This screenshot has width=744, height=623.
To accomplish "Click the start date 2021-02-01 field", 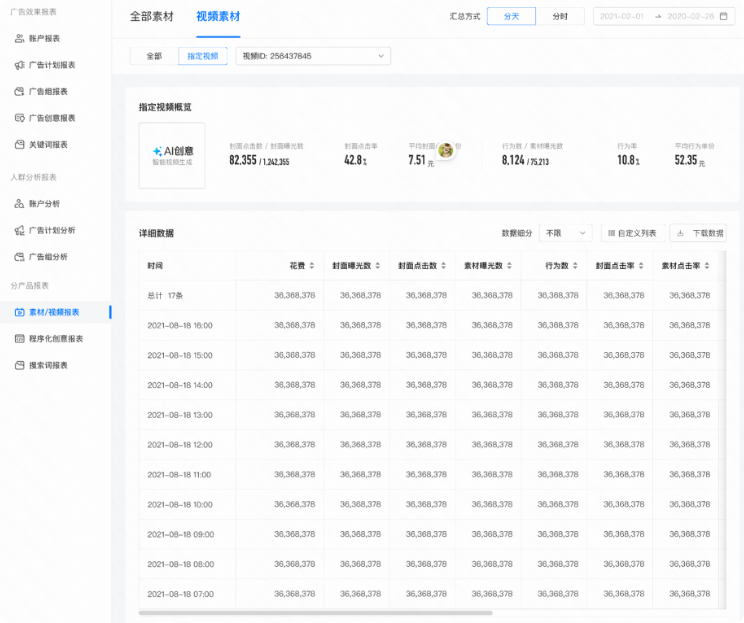I will [622, 16].
